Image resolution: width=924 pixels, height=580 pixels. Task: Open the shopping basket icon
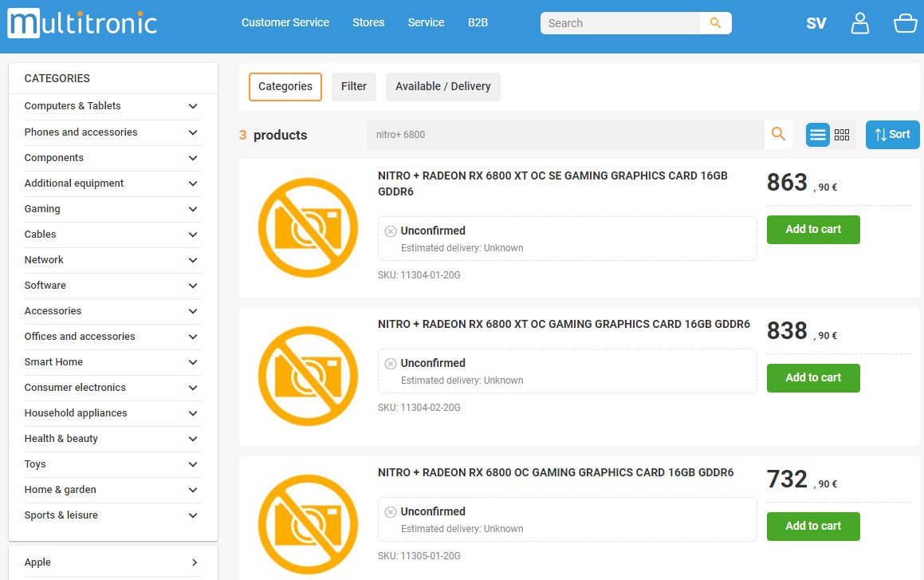905,24
